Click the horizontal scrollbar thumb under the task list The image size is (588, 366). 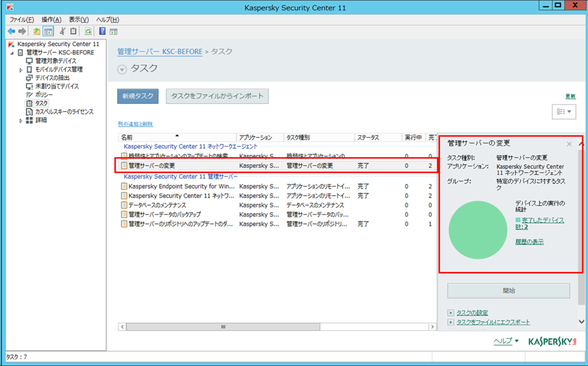click(223, 326)
